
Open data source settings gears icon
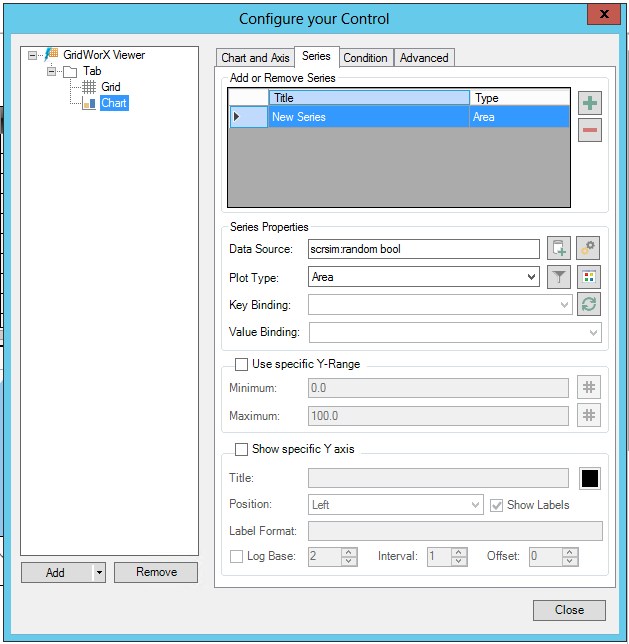(x=589, y=249)
